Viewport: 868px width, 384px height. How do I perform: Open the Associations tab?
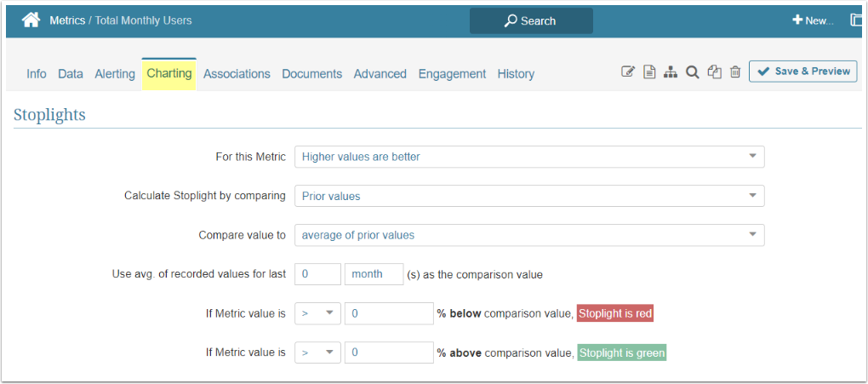coord(237,74)
